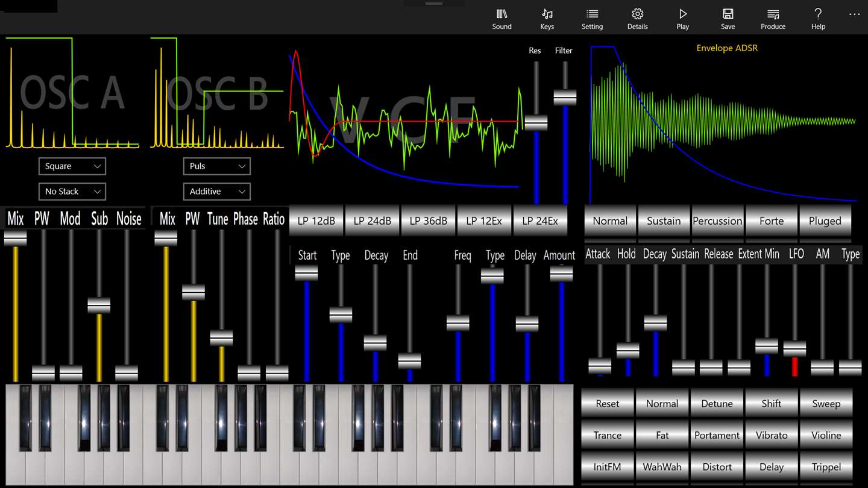The image size is (868, 488).
Task: Expand the Puls waveform dropdown for OSC B
Action: click(x=217, y=166)
